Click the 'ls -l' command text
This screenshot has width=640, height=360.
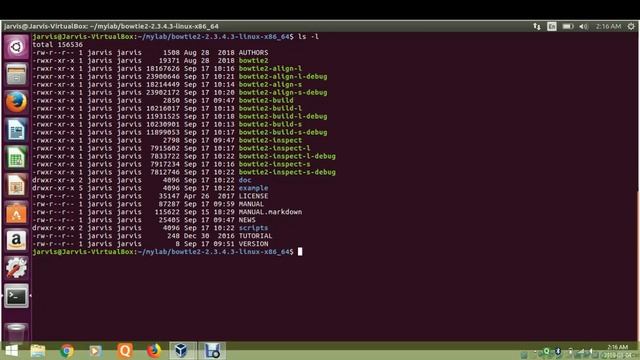(x=308, y=37)
